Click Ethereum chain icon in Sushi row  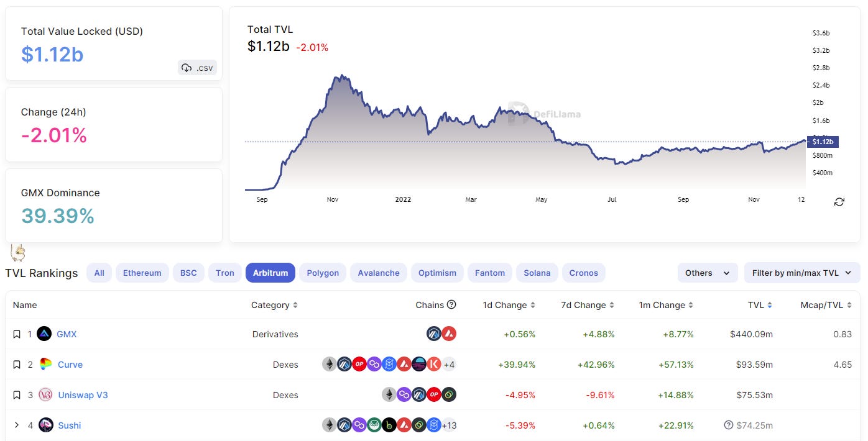click(330, 425)
